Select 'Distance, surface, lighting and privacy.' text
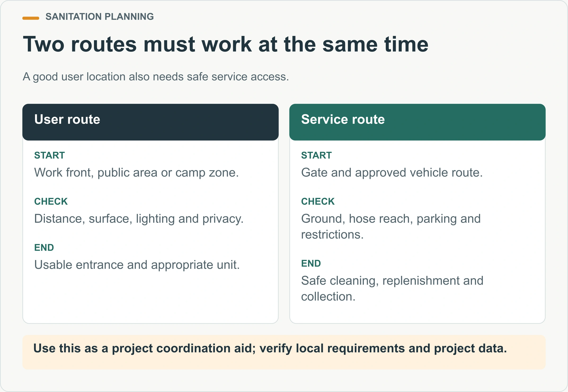The image size is (568, 392). click(139, 219)
